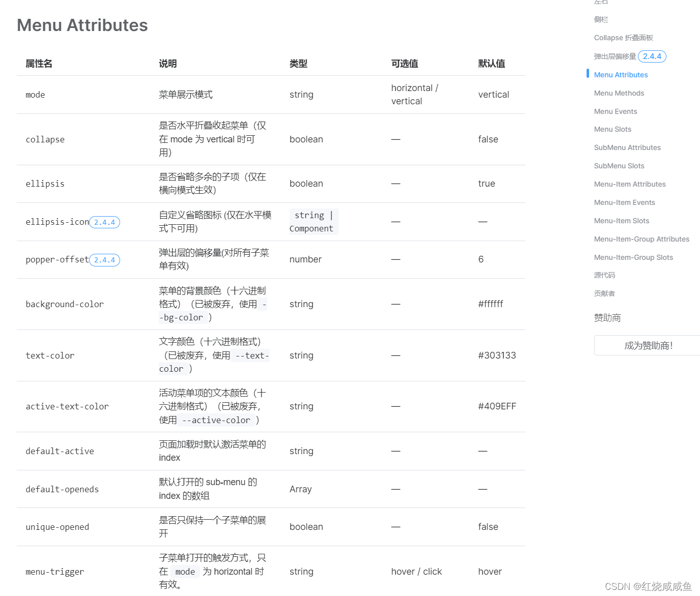Viewport: 700px width, 596px height.
Task: Click the default value 6 cell
Action: (x=481, y=259)
